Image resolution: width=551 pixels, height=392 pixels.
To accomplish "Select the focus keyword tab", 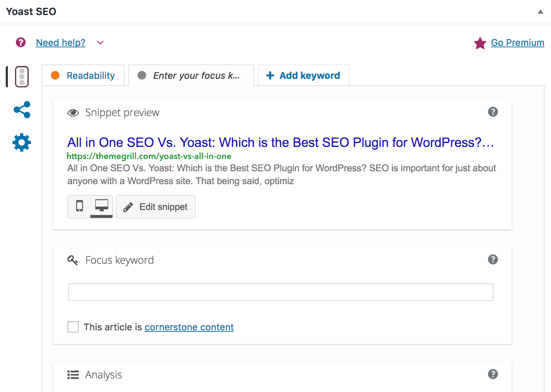I will [x=191, y=76].
